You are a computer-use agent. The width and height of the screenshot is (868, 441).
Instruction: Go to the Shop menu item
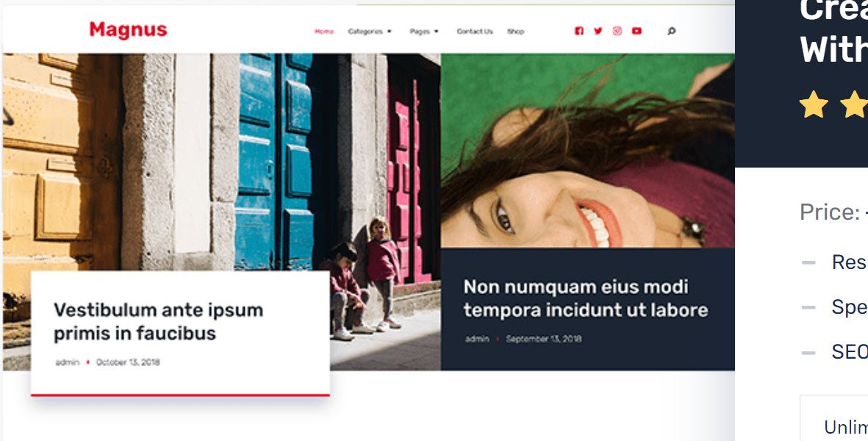click(515, 32)
